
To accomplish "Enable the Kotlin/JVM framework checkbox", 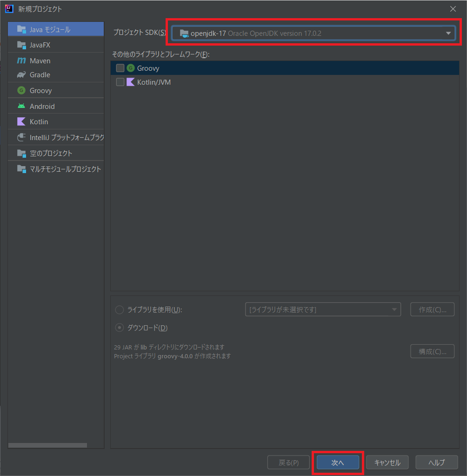I will [120, 82].
